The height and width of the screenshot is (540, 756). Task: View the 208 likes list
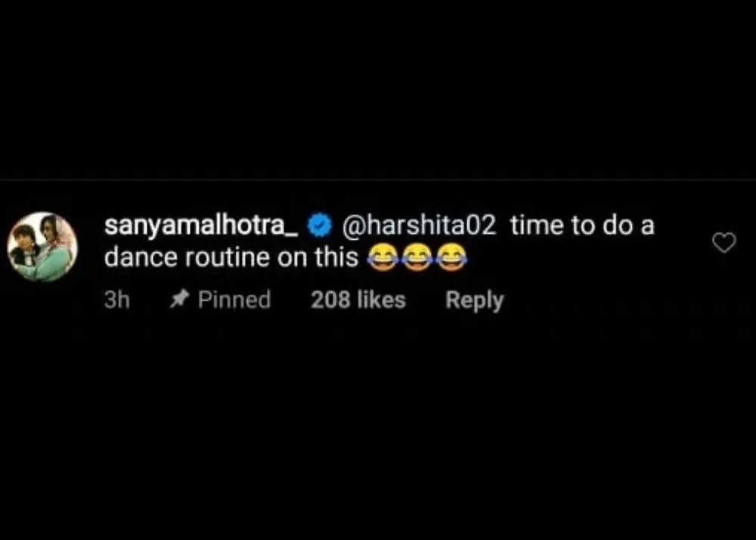tap(358, 300)
